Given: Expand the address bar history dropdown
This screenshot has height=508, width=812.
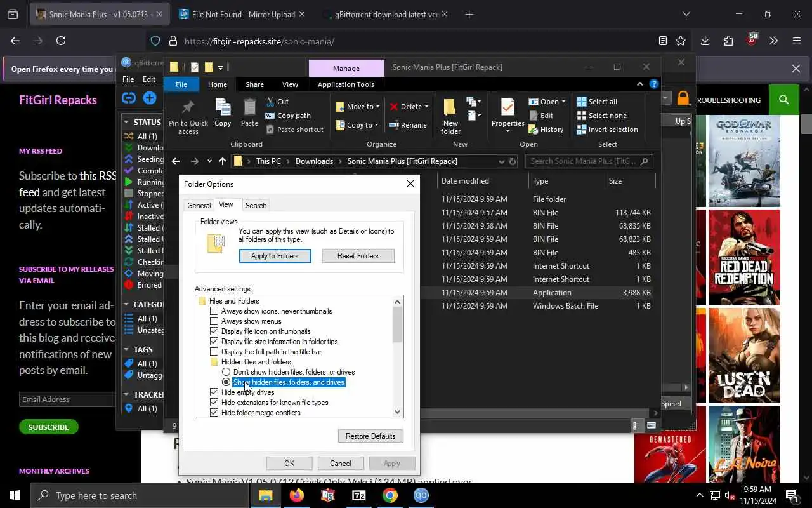Looking at the screenshot, I should 501,161.
